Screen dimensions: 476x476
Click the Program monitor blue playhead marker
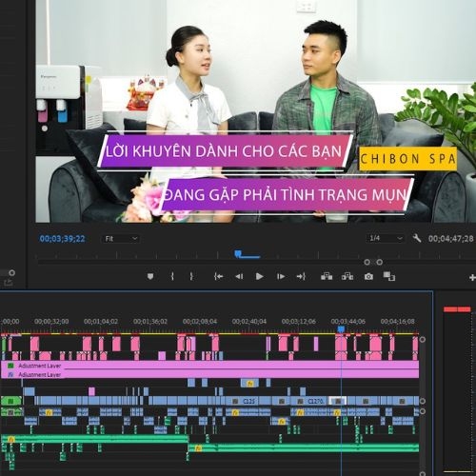238,253
